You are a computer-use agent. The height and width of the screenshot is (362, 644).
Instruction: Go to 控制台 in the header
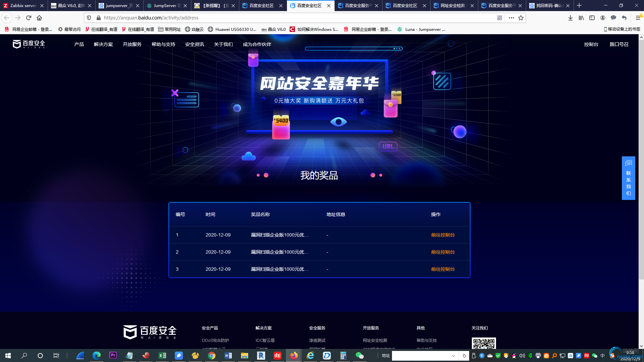[591, 44]
